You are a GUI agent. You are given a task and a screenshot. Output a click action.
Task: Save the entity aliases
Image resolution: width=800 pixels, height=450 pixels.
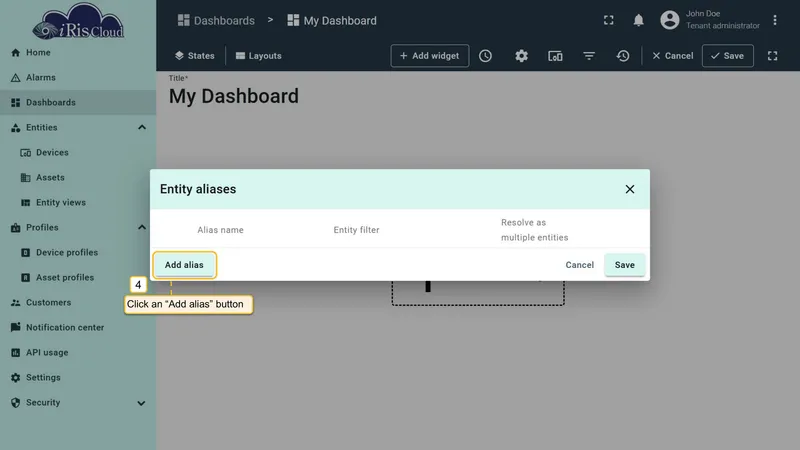(x=624, y=265)
